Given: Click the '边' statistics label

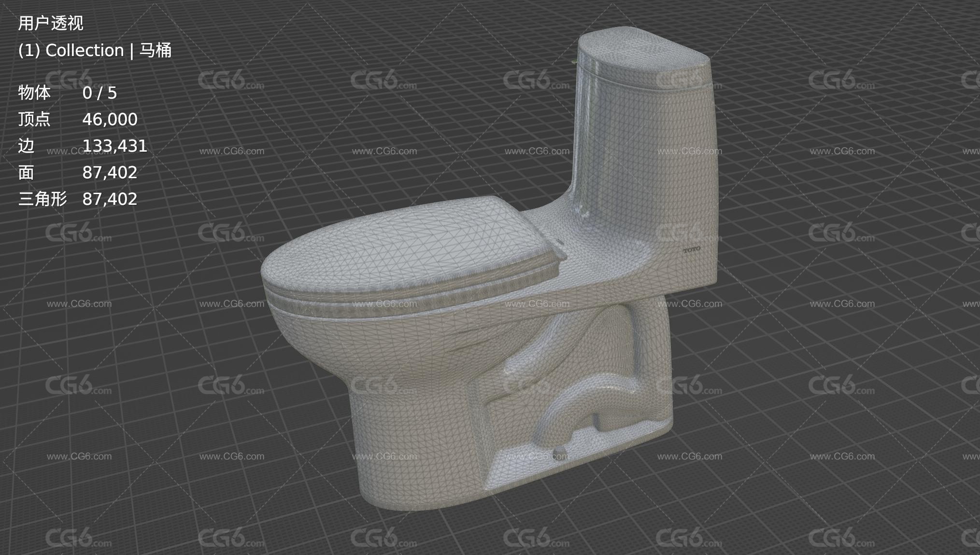Looking at the screenshot, I should (26, 146).
